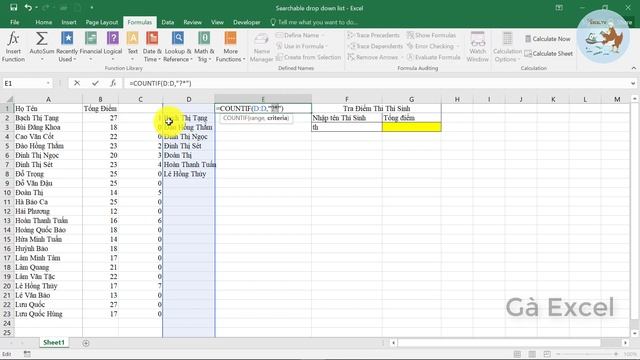Switch to the Page Layout tab
640x360 pixels.
(102, 22)
